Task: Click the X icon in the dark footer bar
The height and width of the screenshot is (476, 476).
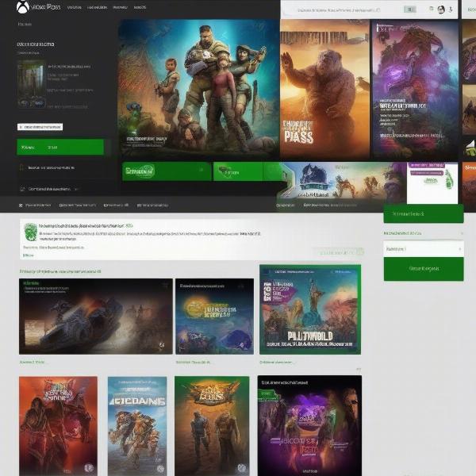Action: 21,205
